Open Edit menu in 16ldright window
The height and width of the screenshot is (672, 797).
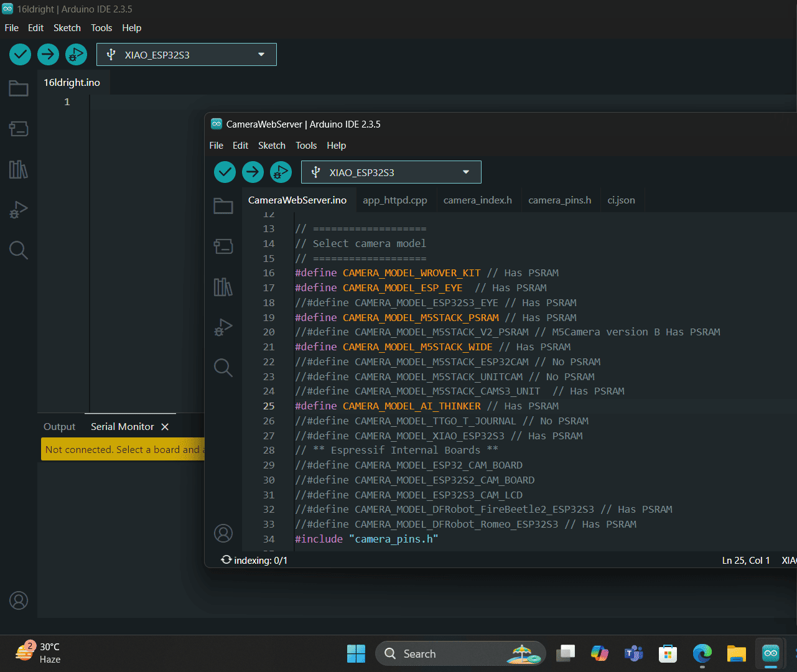[36, 28]
